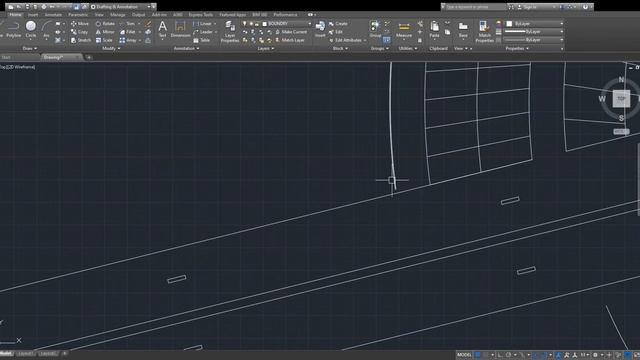Image resolution: width=640 pixels, height=360 pixels.
Task: Click Match Layer button
Action: click(x=290, y=40)
